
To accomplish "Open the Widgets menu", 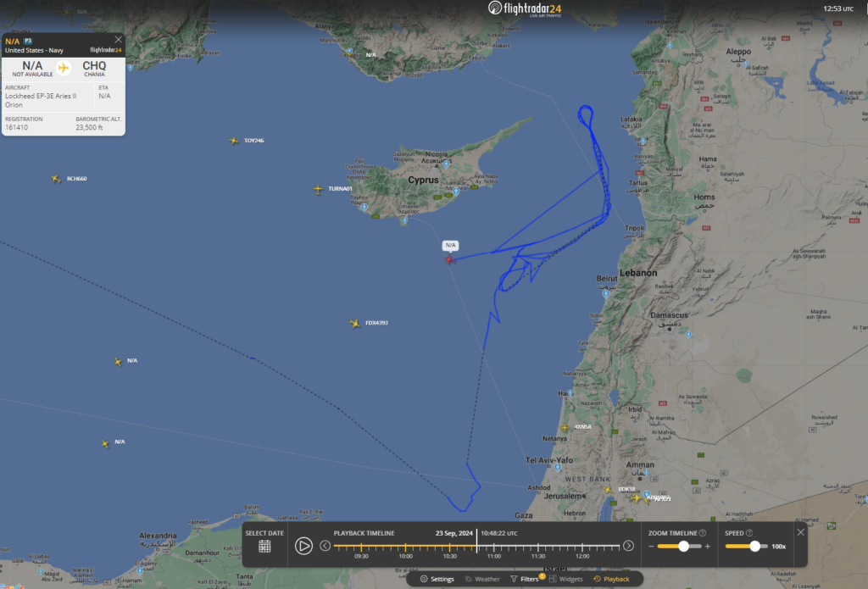I will click(565, 579).
